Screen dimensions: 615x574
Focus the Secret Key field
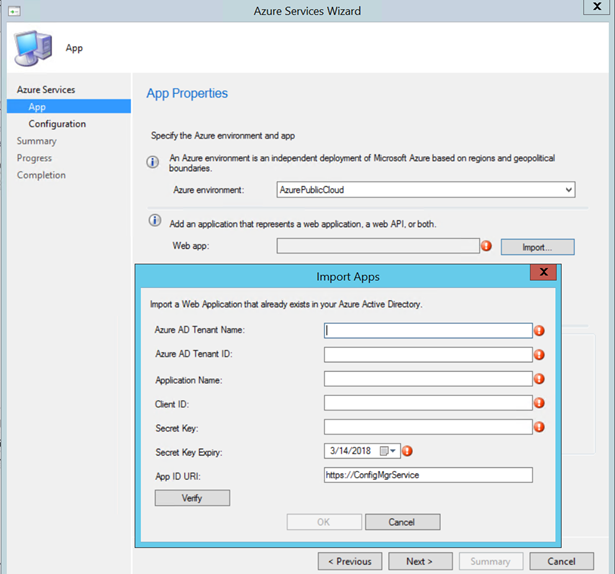pyautogui.click(x=428, y=427)
